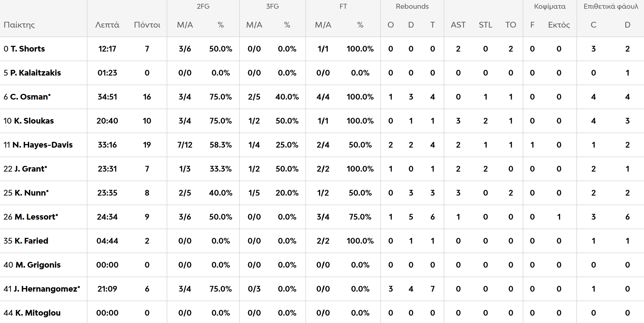Open K. Mitoglou player page
This screenshot has width=644, height=323.
pyautogui.click(x=38, y=313)
